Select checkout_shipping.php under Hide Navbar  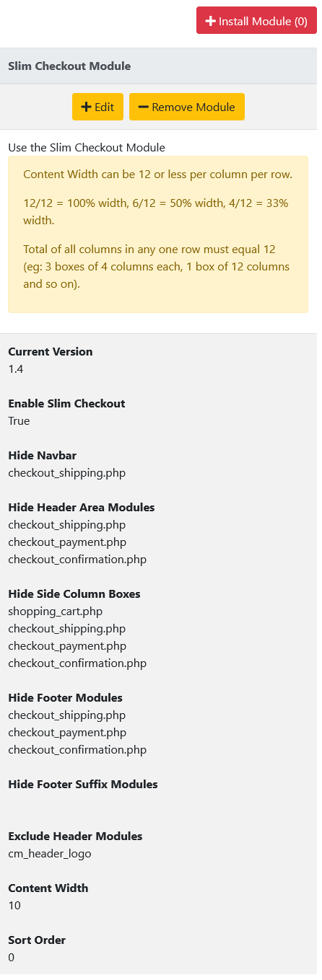point(67,473)
